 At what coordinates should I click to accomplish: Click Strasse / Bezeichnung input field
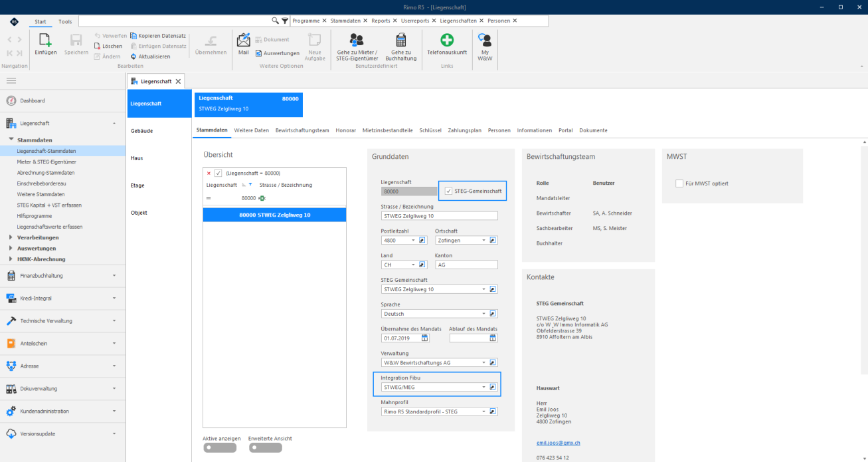[x=439, y=215]
